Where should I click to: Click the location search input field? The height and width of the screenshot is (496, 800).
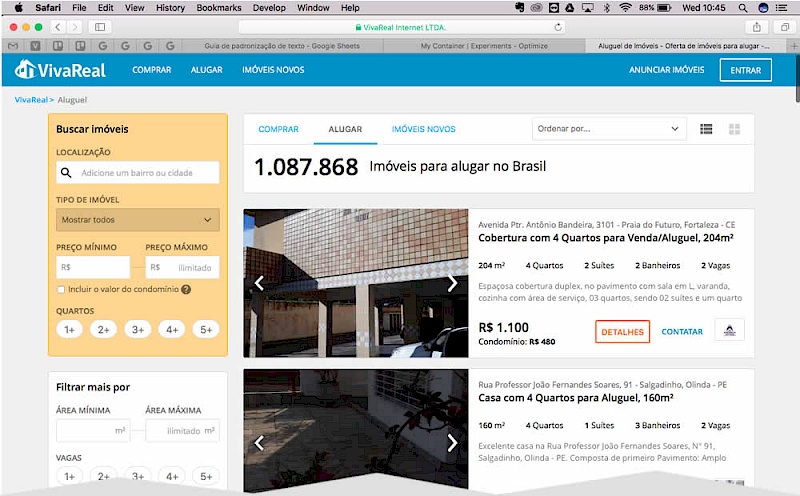[x=138, y=173]
